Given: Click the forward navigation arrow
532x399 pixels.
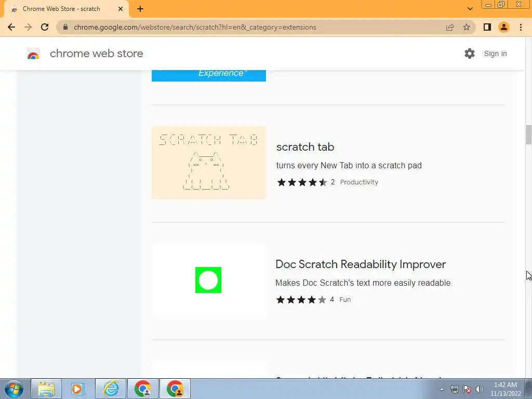Looking at the screenshot, I should (x=28, y=27).
